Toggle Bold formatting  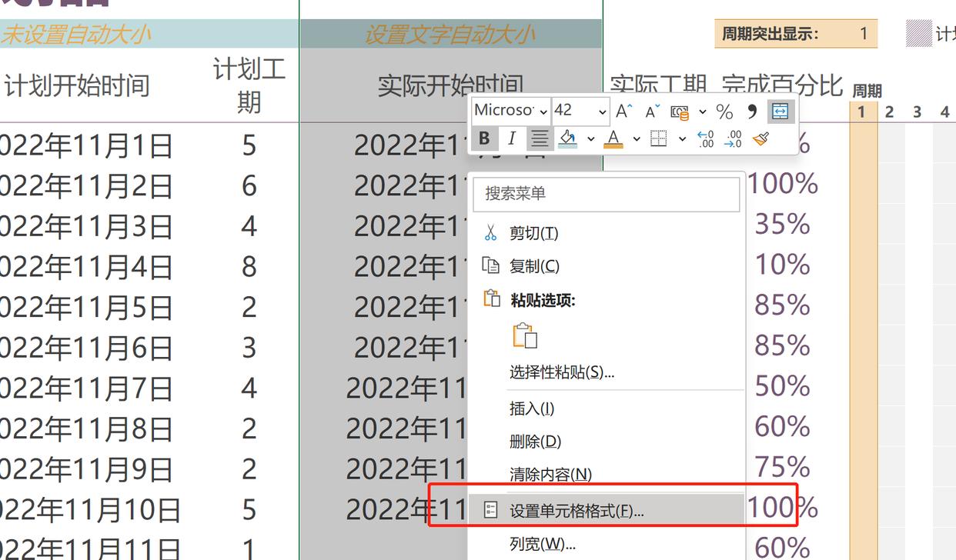click(x=485, y=138)
